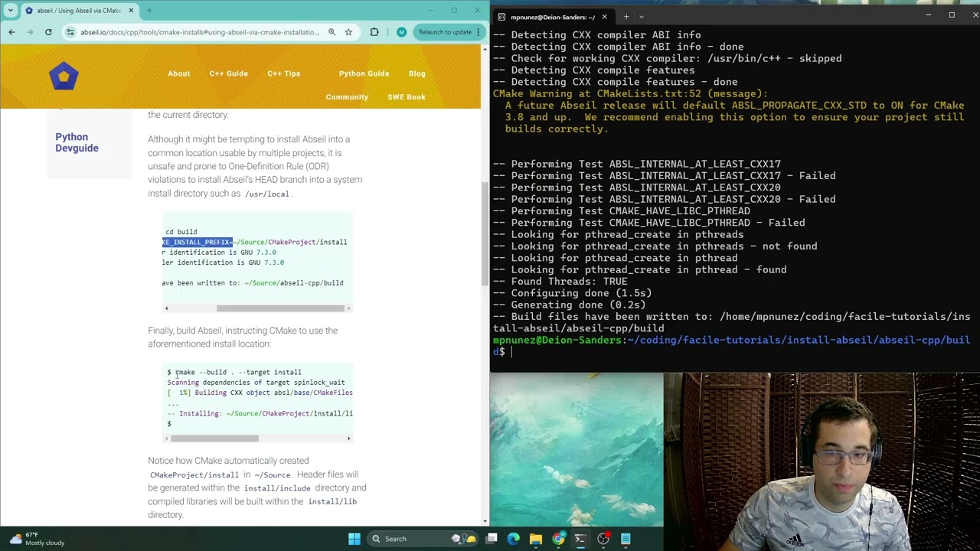
Task: Click the second code block horizontal scrollbar thumb
Action: tap(214, 439)
